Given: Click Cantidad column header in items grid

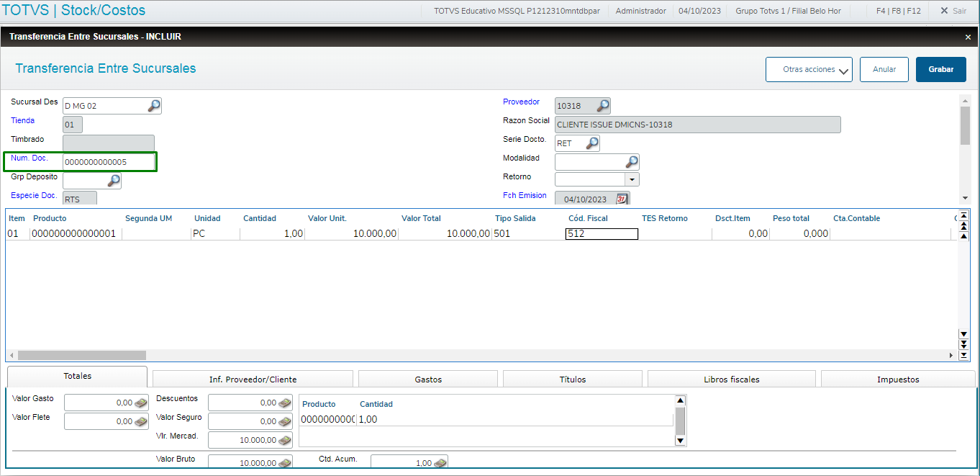Looking at the screenshot, I should click(x=260, y=218).
